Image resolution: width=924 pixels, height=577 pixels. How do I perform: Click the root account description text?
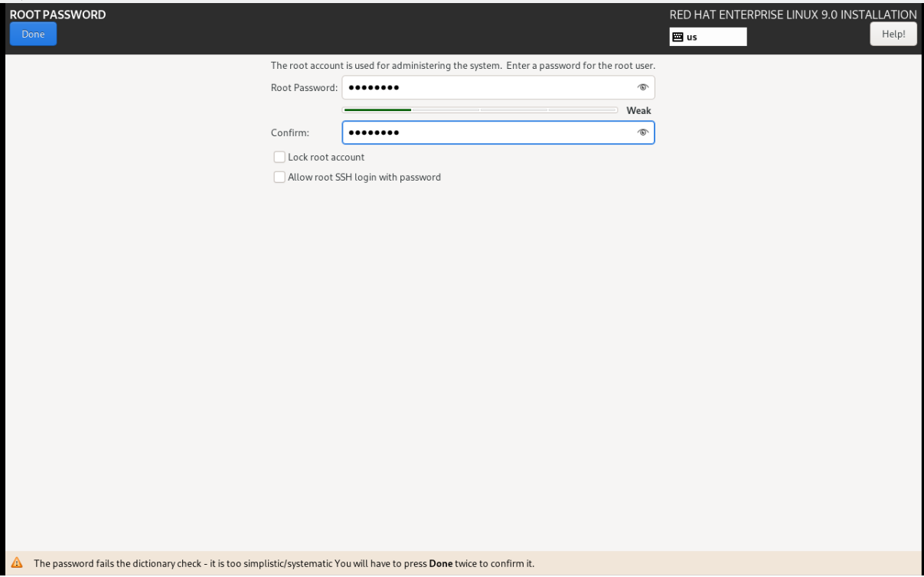tap(463, 65)
